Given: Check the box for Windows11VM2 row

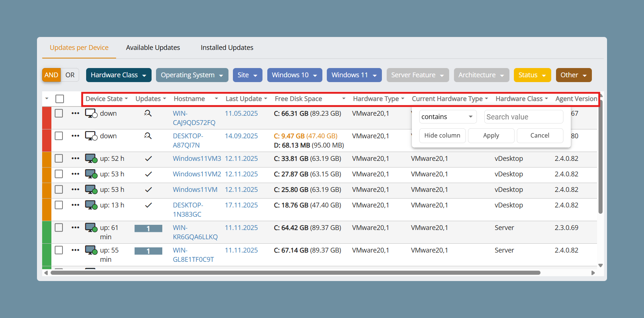Looking at the screenshot, I should click(59, 174).
